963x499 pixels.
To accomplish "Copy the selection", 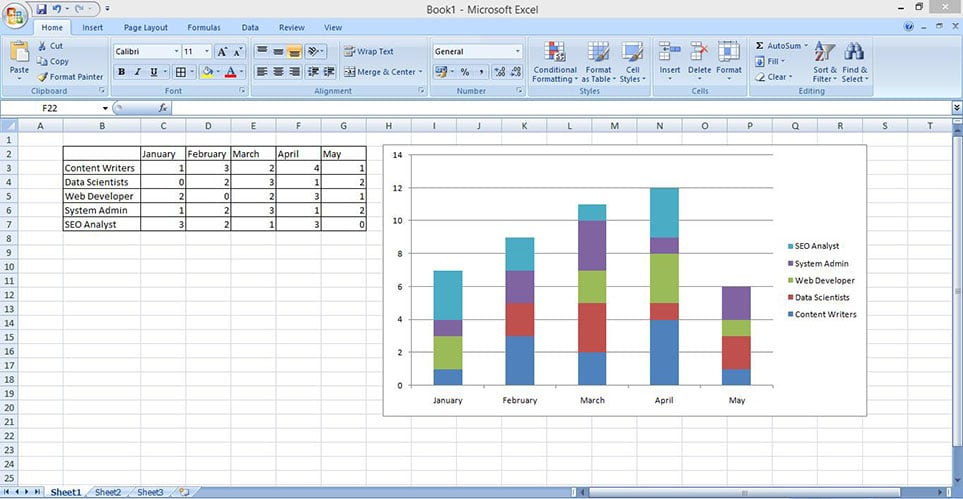I will coord(53,61).
